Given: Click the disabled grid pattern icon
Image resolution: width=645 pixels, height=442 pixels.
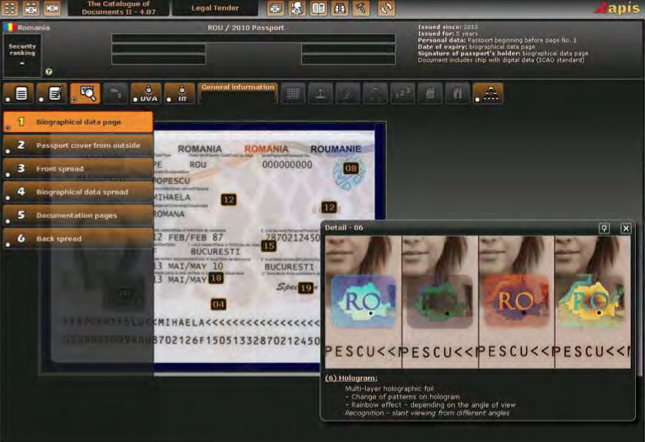Looking at the screenshot, I should coord(293,93).
